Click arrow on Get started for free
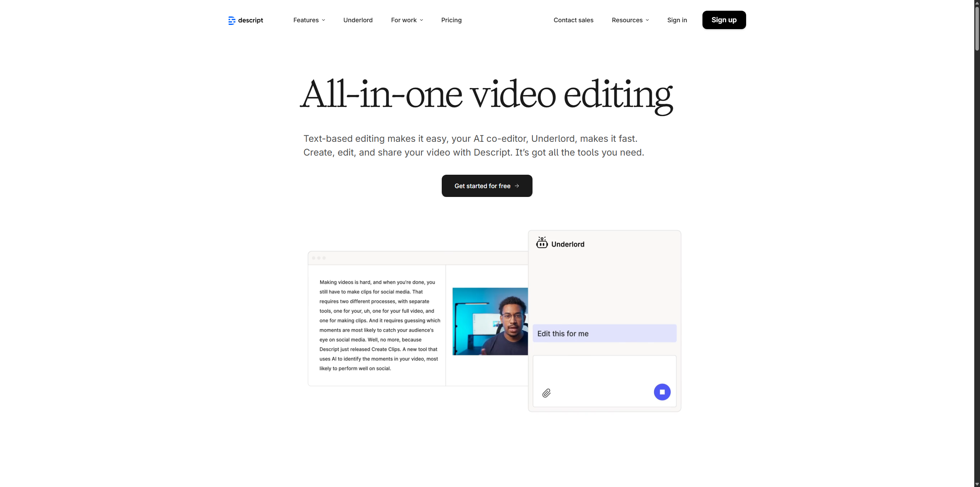Screen dimensions: 980x487 (517, 186)
